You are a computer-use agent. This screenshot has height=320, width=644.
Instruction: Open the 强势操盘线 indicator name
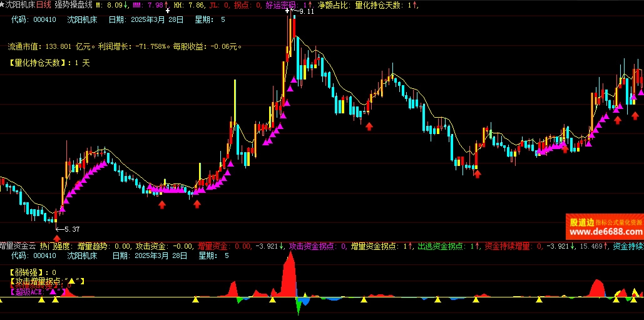coord(73,5)
